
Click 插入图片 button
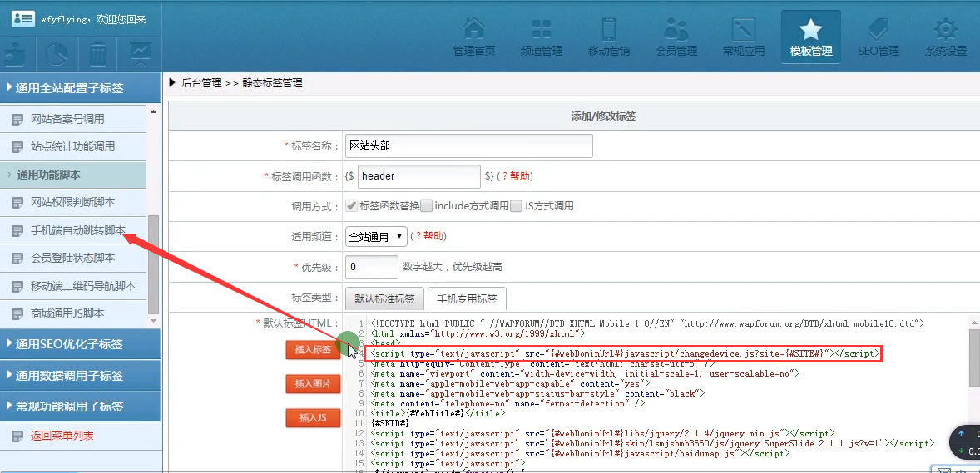coord(314,384)
